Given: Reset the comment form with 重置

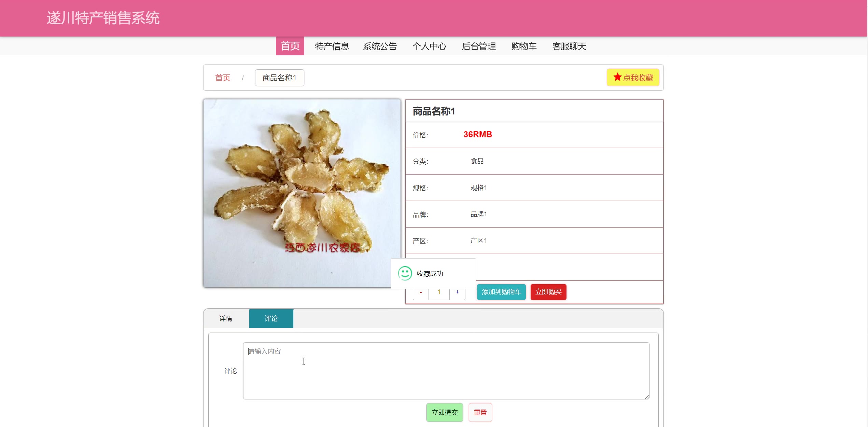Looking at the screenshot, I should click(x=480, y=412).
